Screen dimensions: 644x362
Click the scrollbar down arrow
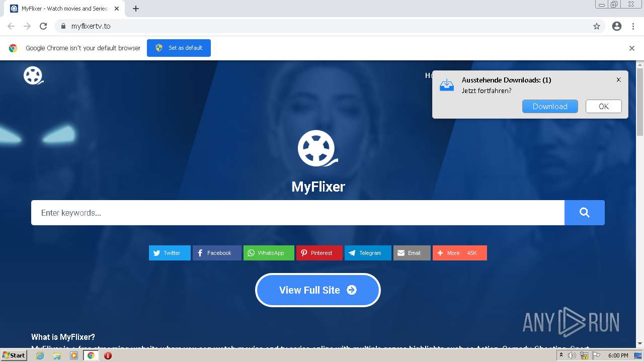640,343
